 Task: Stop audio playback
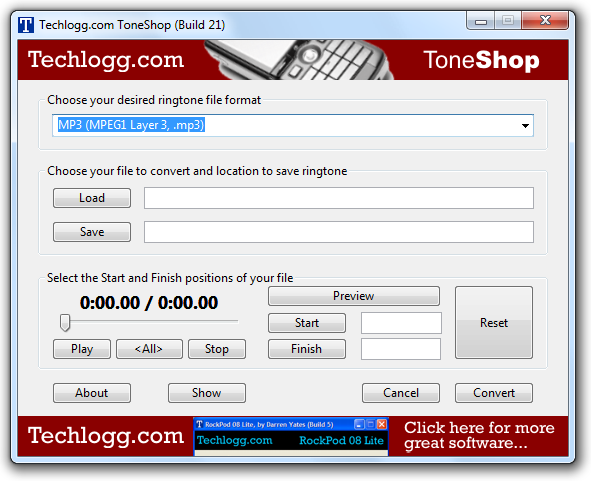(x=217, y=349)
